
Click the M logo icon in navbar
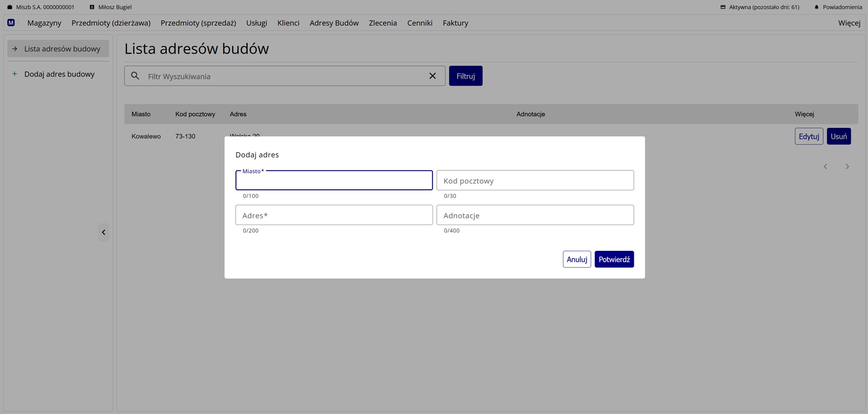(x=11, y=23)
